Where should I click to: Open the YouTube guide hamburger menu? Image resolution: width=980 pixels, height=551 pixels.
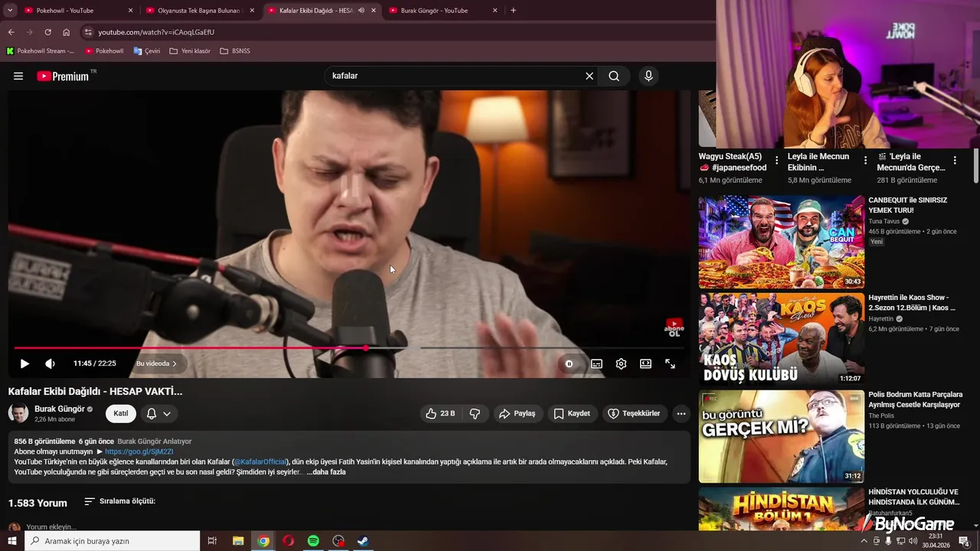pyautogui.click(x=18, y=76)
